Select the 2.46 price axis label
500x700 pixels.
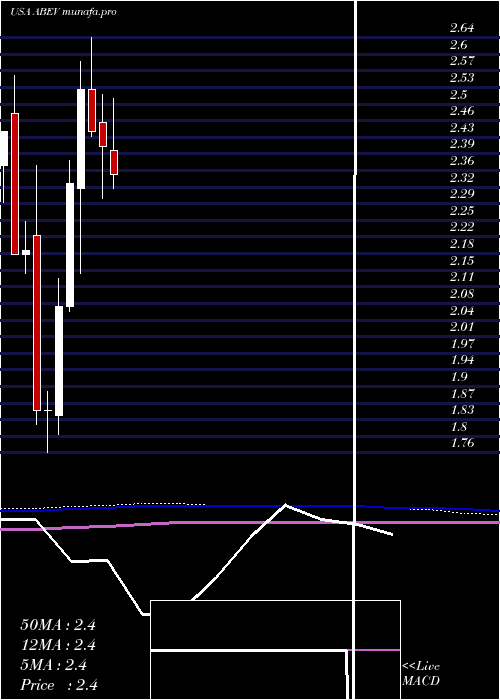click(462, 111)
